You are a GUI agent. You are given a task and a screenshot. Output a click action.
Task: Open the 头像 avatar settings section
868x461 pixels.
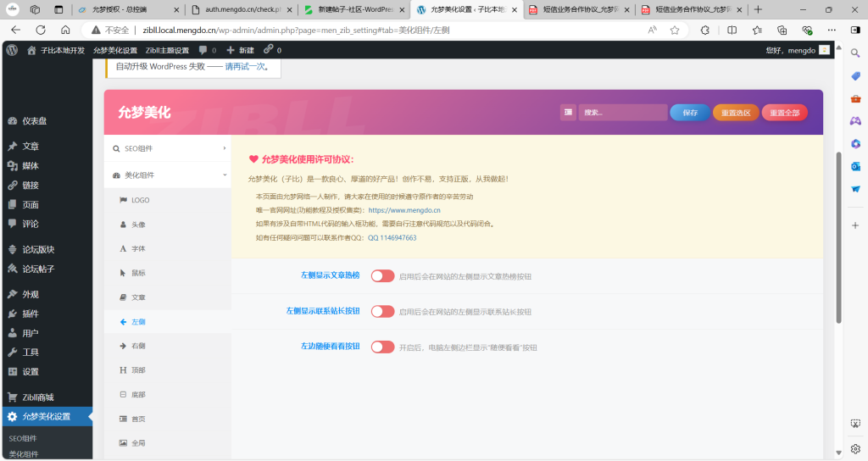click(137, 225)
